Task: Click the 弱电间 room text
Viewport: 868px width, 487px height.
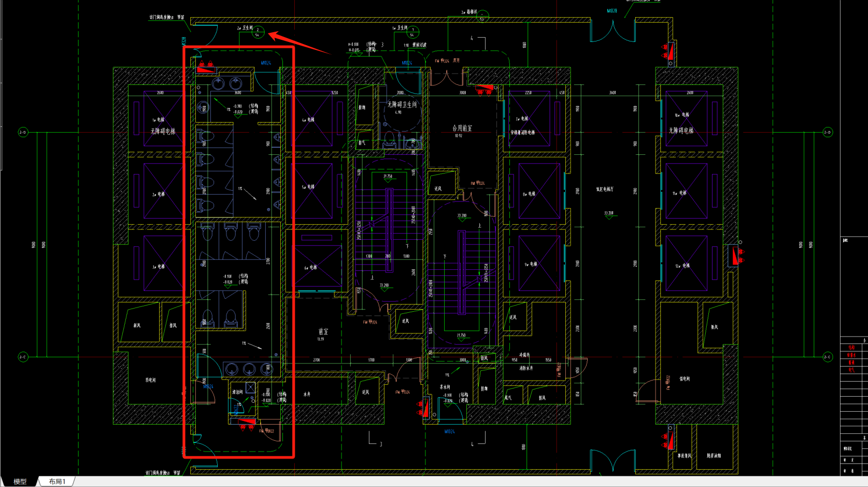Action: tap(151, 380)
